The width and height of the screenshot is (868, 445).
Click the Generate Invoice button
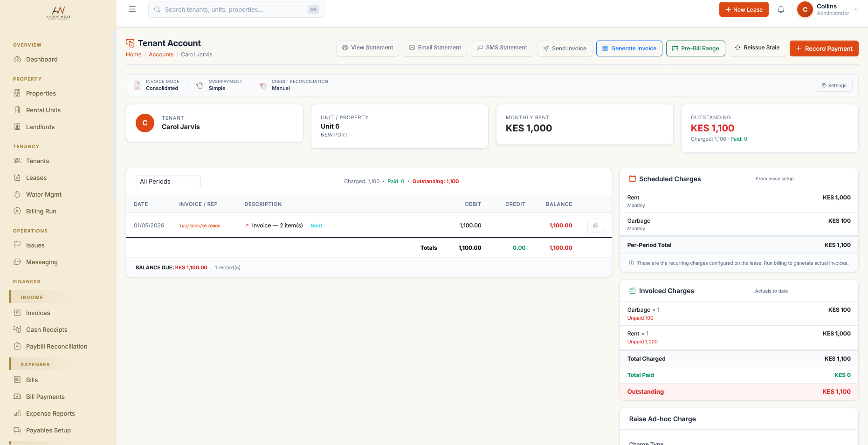point(629,48)
